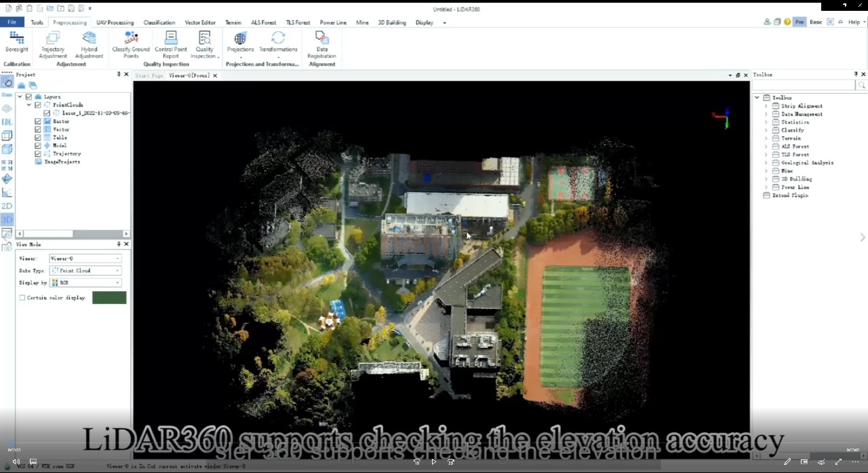The image size is (868, 473).
Task: Collapse the PointClouds tree node
Action: (x=29, y=105)
